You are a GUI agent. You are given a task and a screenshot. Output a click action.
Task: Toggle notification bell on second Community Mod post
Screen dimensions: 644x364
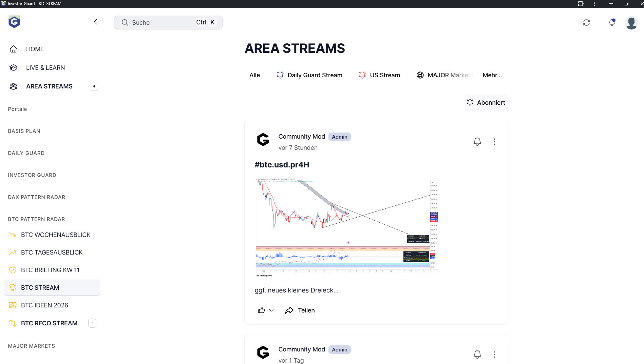[x=477, y=355]
